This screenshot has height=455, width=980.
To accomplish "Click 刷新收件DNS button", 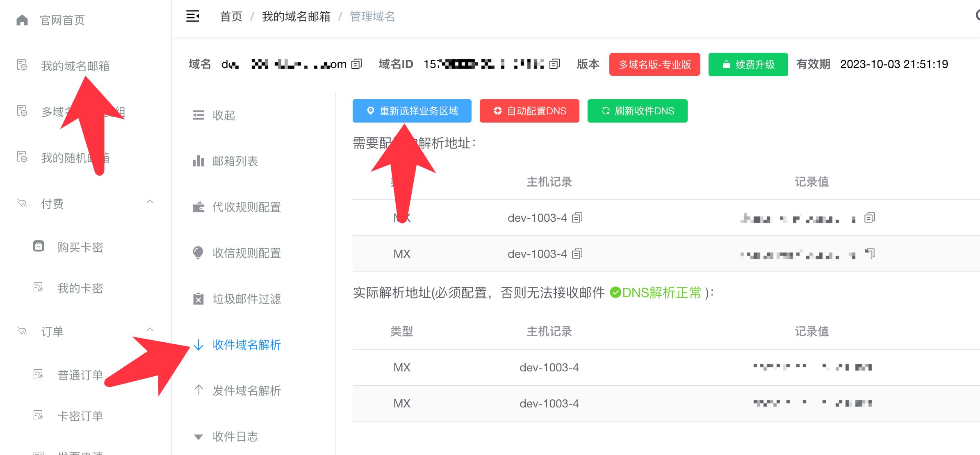I will 638,111.
